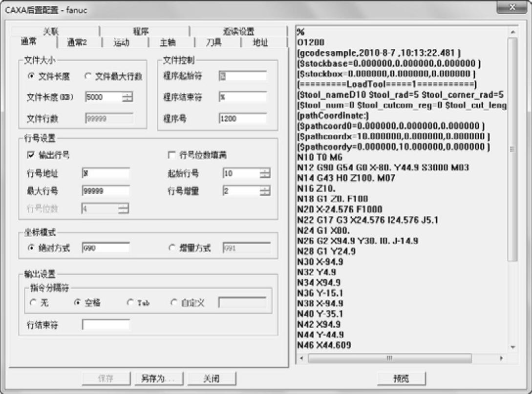The image size is (532, 394).
Task: Click the 预览 button
Action: pos(401,378)
